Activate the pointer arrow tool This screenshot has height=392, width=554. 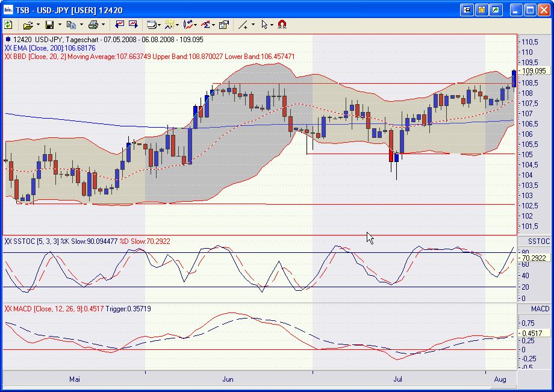(264, 25)
